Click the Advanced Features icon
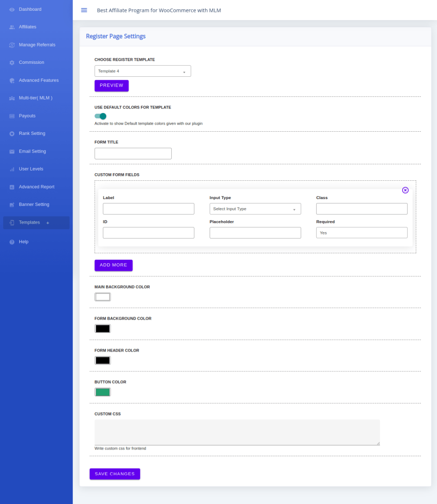The image size is (437, 504). point(12,81)
